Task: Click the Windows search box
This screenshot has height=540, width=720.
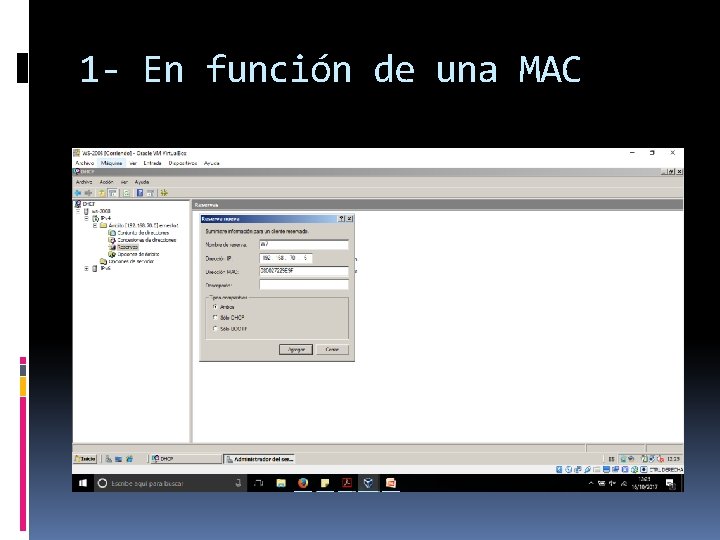Action: pos(170,483)
